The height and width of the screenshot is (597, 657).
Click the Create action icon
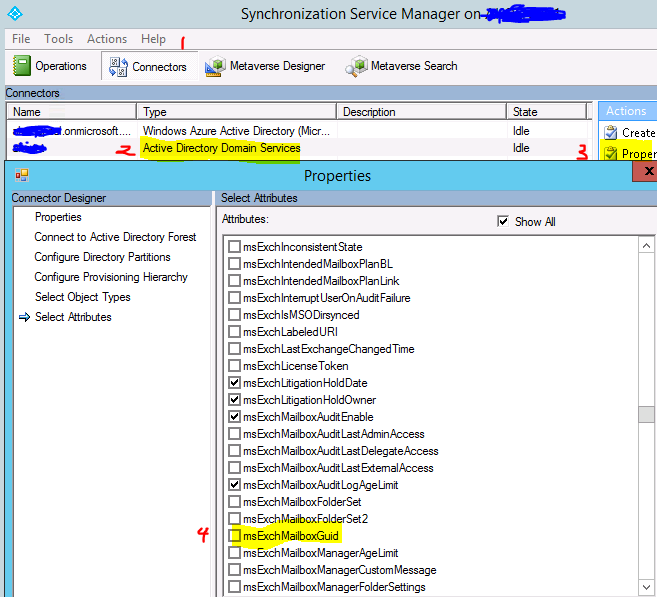(x=610, y=132)
